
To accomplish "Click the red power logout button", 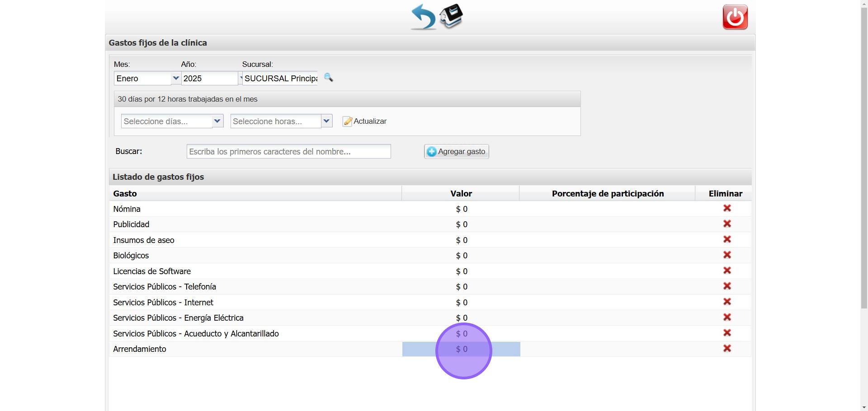I will point(735,17).
